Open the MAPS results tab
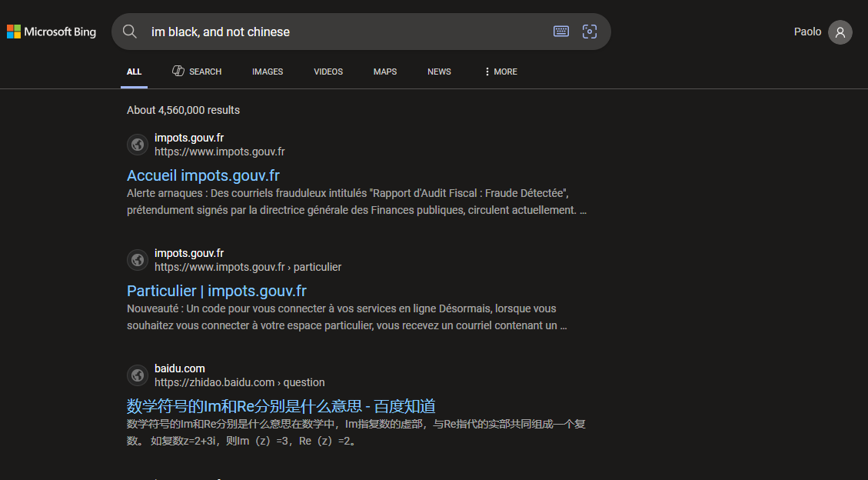This screenshot has width=868, height=480. coord(384,72)
